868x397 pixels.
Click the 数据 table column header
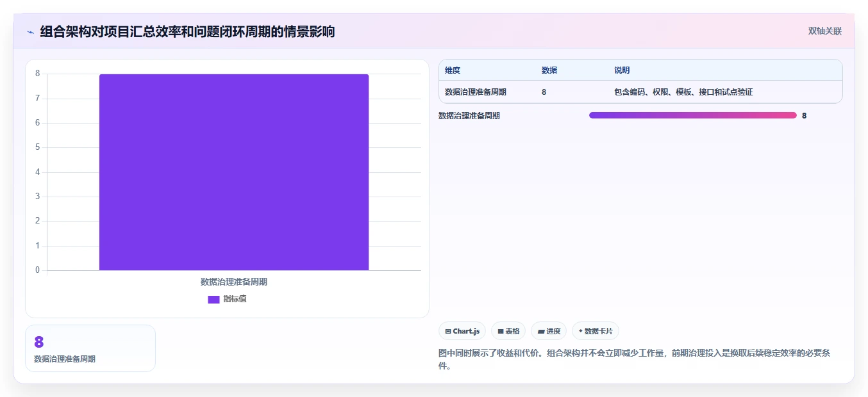tap(549, 70)
